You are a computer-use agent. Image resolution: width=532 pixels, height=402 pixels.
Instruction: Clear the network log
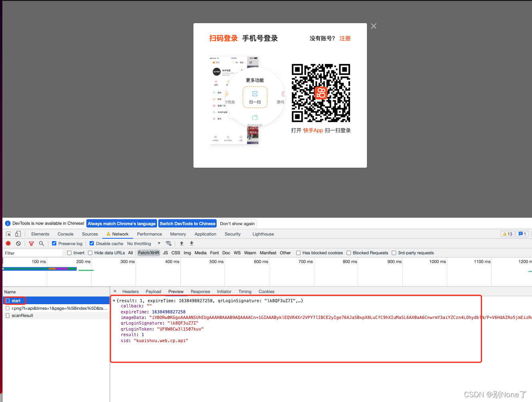coord(18,244)
